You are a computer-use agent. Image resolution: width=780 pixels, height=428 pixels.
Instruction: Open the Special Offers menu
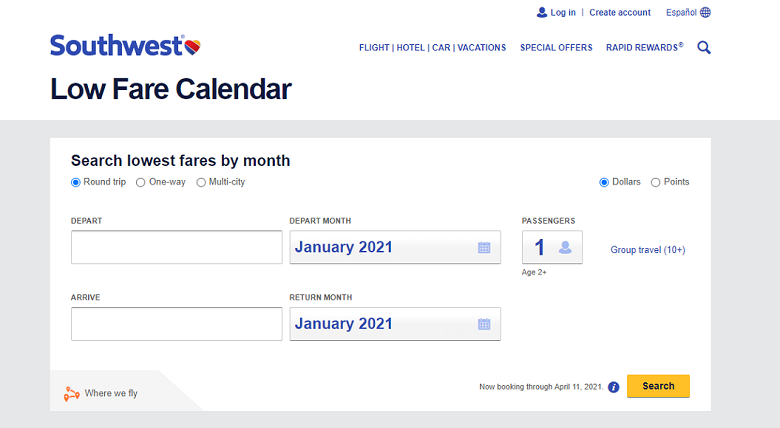[556, 48]
